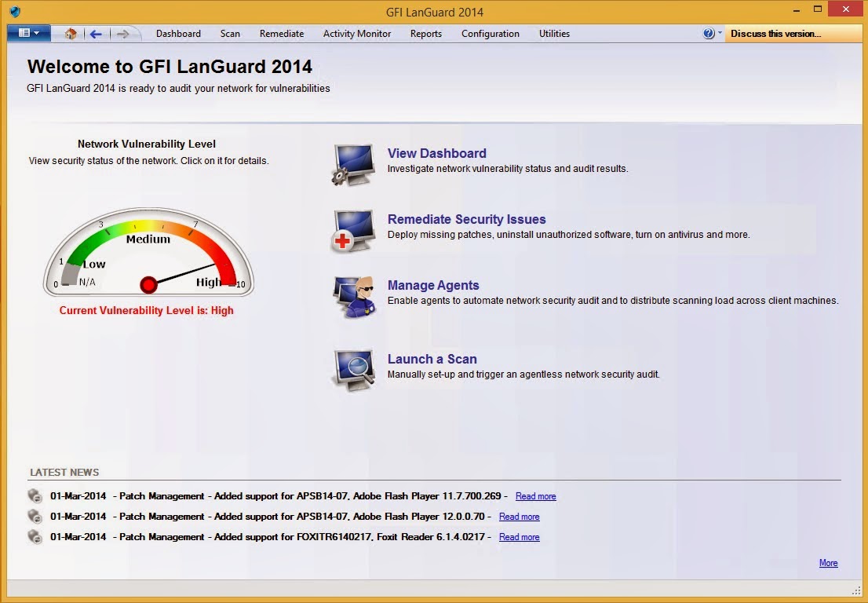The height and width of the screenshot is (603, 868).
Task: Click news icon for Flash Player 12.0.0.70
Action: pos(35,516)
